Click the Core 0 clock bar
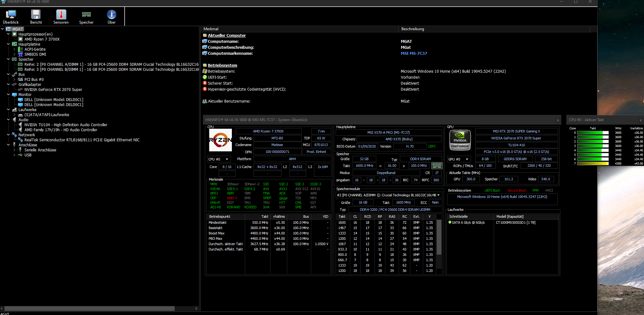644x315 pixels. 593,133
